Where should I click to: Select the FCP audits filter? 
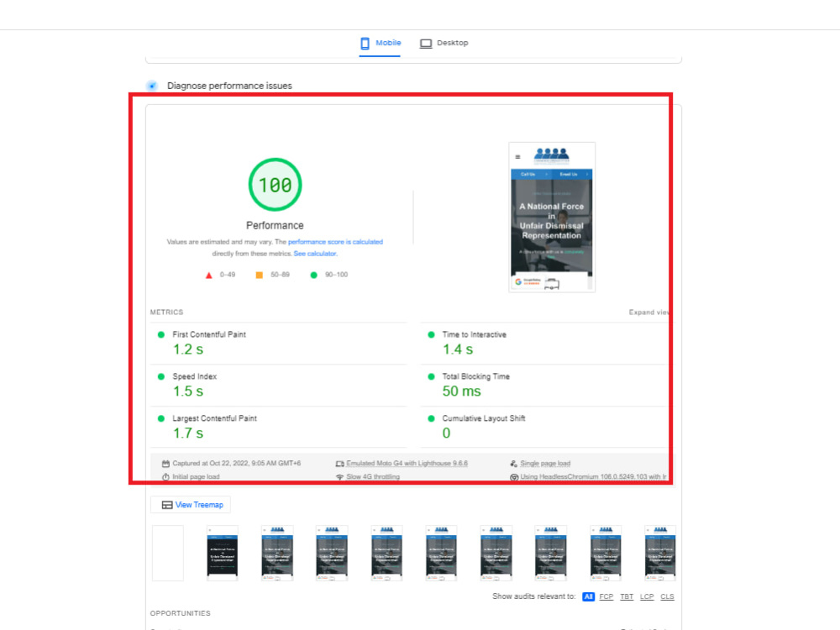606,596
